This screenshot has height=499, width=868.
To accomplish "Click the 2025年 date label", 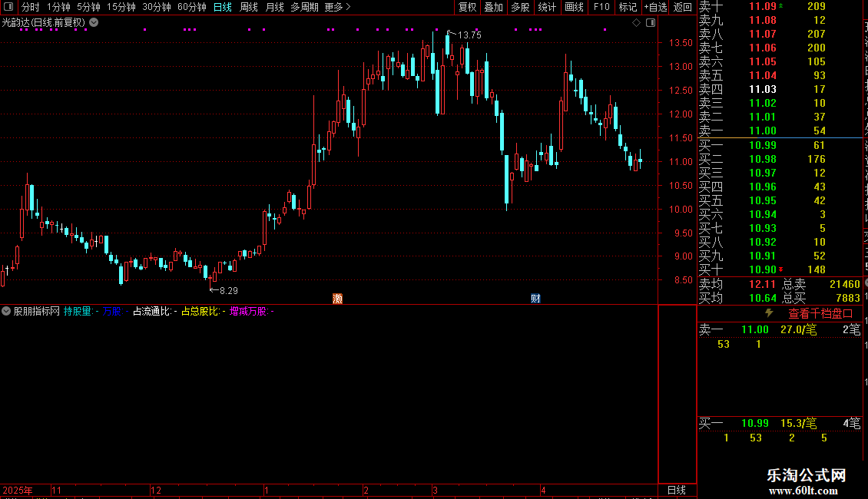I will (18, 490).
